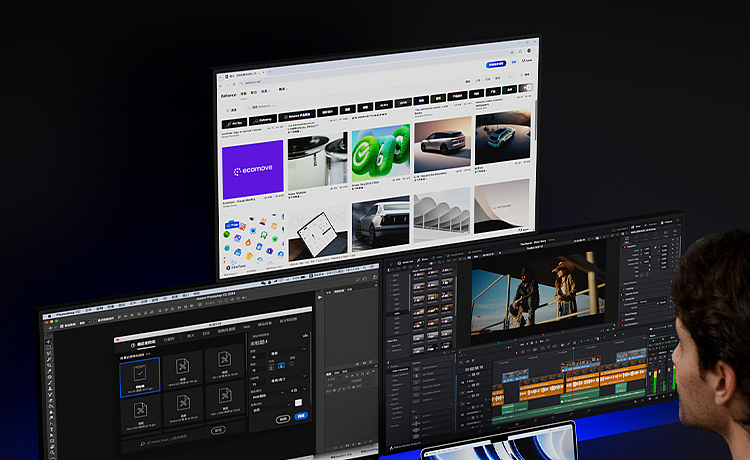
Task: Click the outlined Close button beside the blue button
Action: coord(283,419)
